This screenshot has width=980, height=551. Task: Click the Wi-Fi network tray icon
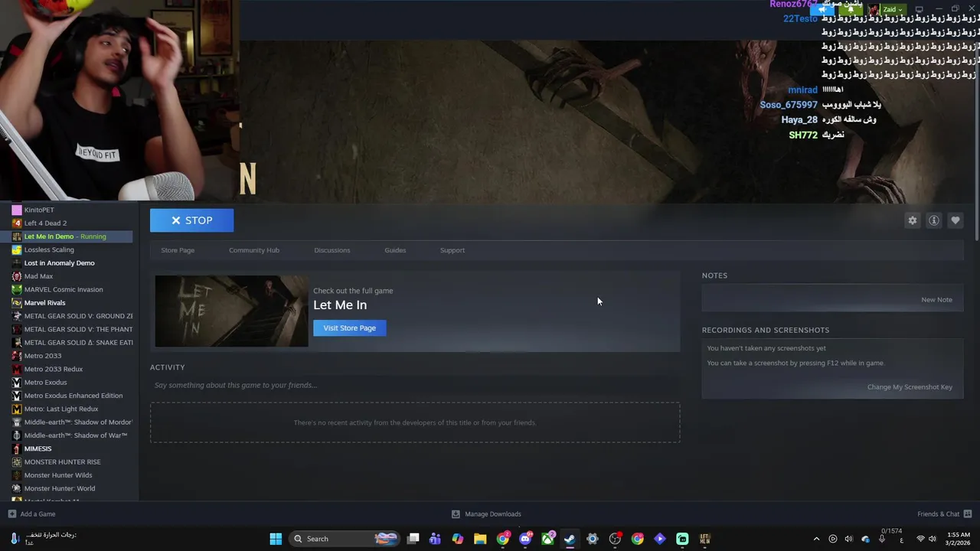(920, 539)
